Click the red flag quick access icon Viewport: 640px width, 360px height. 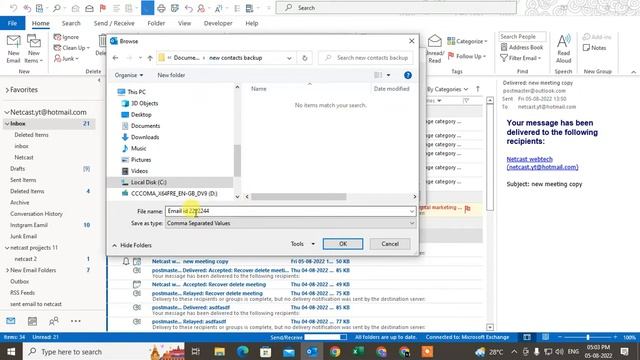click(103, 8)
